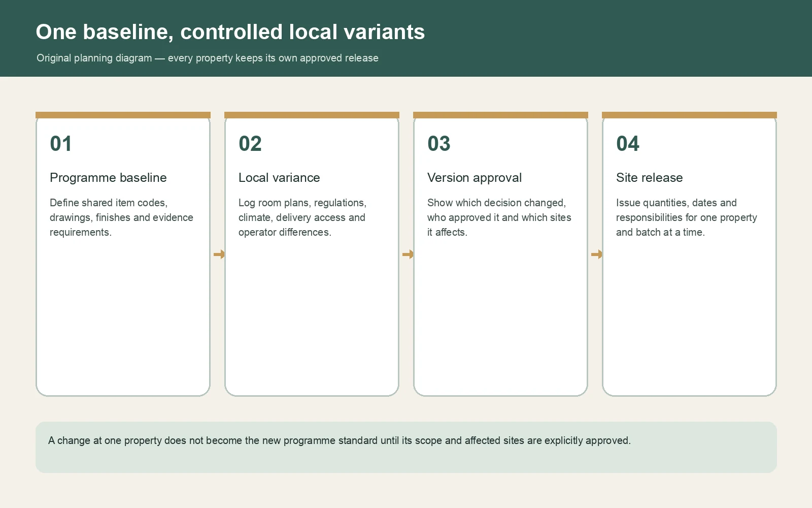Viewport: 812px width, 508px height.
Task: Click the arrow from Local variance to Version approval
Action: pyautogui.click(x=408, y=254)
